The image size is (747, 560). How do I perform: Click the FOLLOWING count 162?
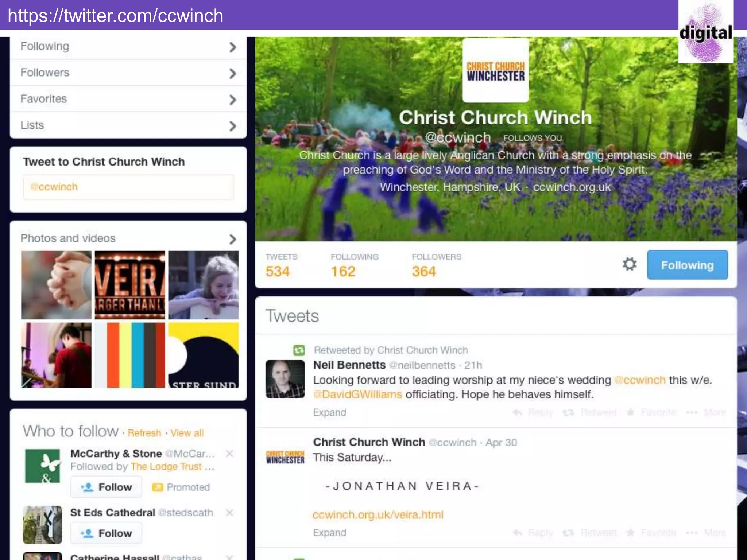tap(343, 272)
